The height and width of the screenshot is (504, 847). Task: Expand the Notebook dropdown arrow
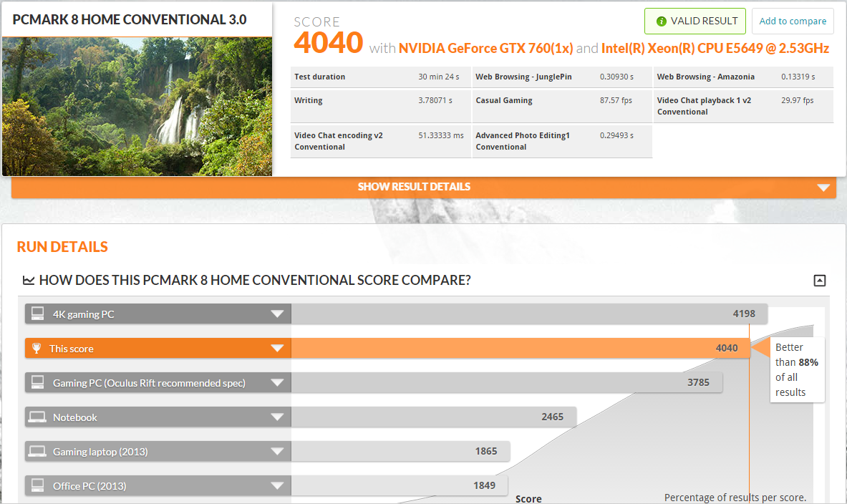click(x=277, y=417)
